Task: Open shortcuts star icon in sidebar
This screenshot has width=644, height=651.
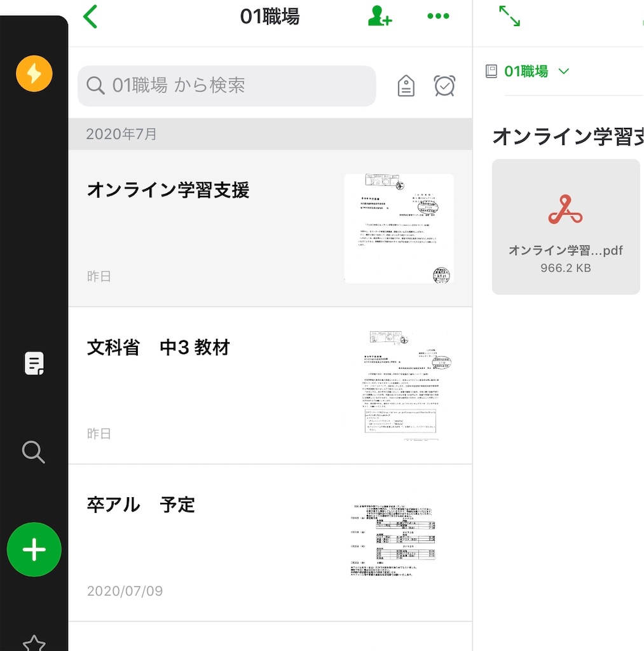Action: point(34,643)
